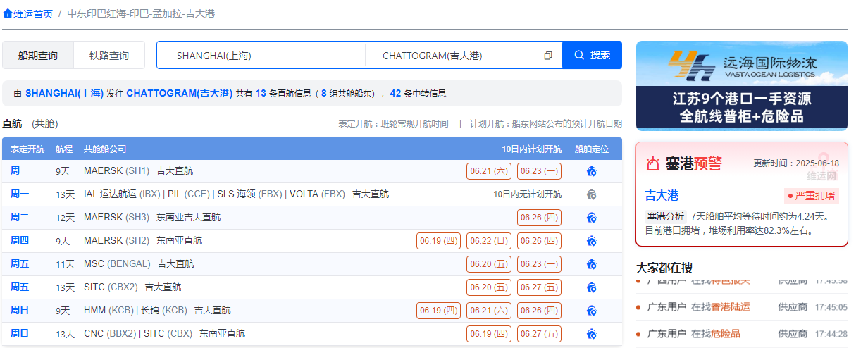Click the 大家都在搜 heading
Image resolution: width=868 pixels, height=348 pixels.
point(664,268)
